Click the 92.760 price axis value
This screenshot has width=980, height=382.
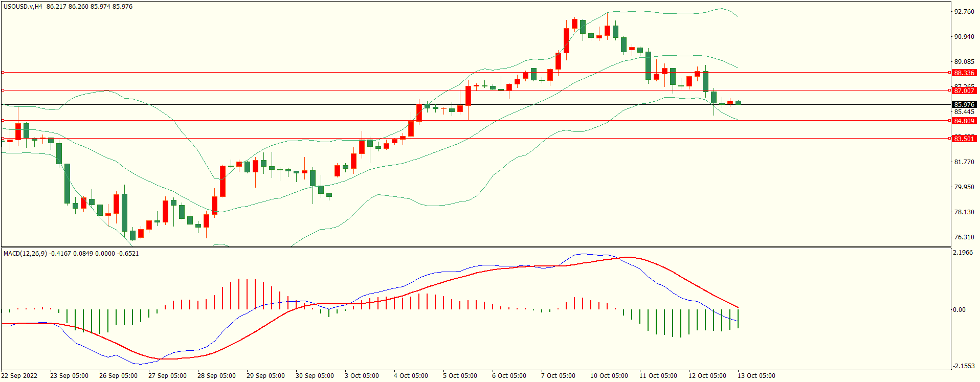pos(964,11)
